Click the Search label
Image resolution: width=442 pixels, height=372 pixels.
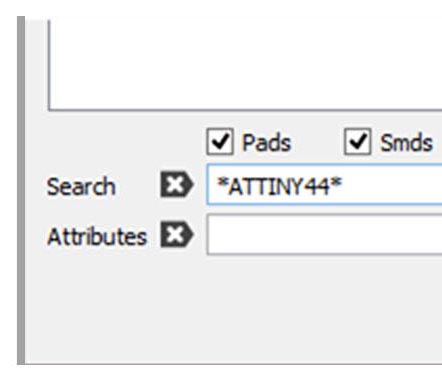pyautogui.click(x=81, y=186)
